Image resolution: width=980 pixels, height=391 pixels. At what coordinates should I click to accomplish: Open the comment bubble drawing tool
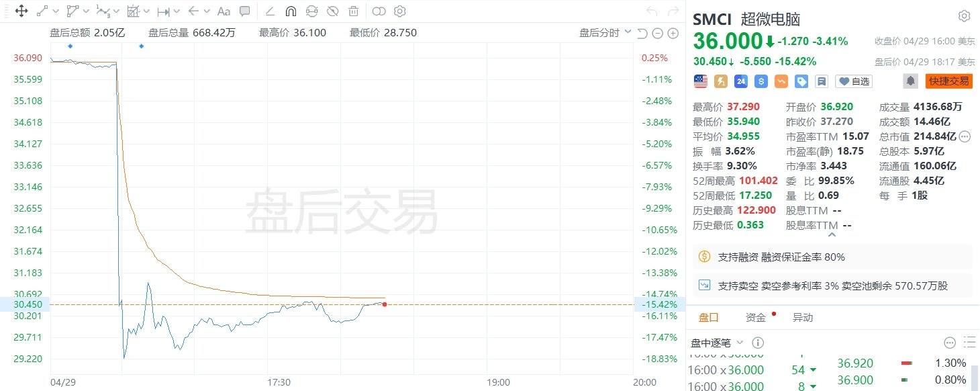click(x=245, y=11)
